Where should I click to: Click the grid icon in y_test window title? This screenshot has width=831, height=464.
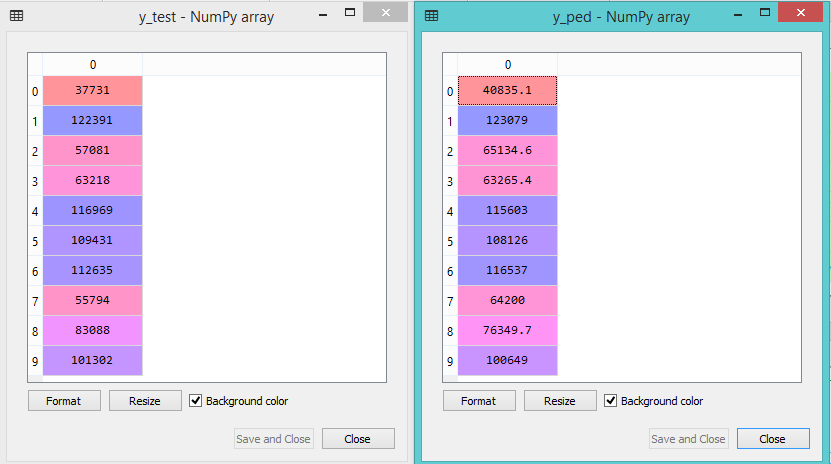[x=16, y=16]
